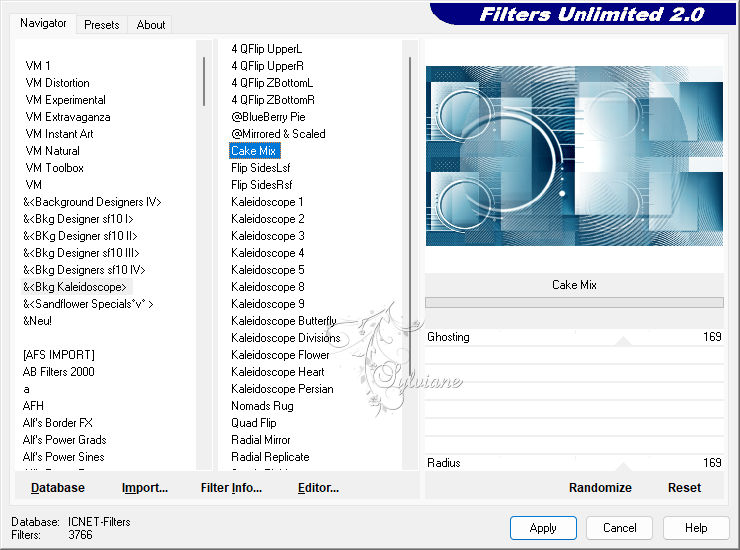Choose Kaleidoscope Flower filter
The image size is (740, 550).
280,355
